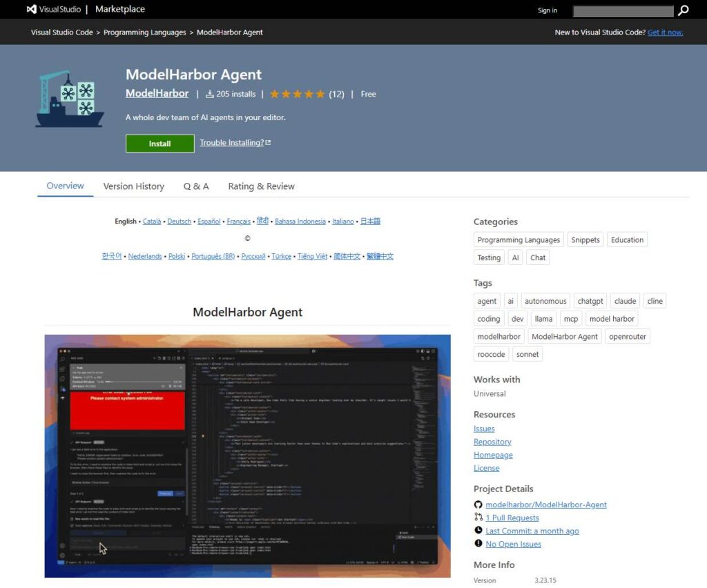Click the claude tag
Viewport: 707px width, 588px height.
625,301
